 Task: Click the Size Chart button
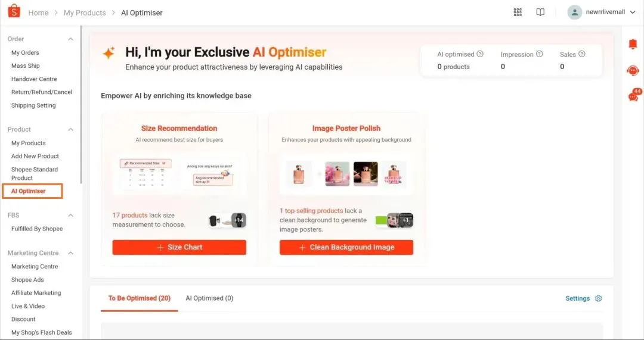point(179,247)
